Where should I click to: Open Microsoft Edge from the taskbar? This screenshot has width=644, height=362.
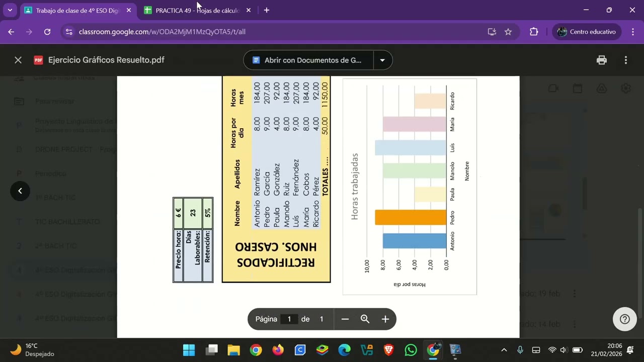345,349
